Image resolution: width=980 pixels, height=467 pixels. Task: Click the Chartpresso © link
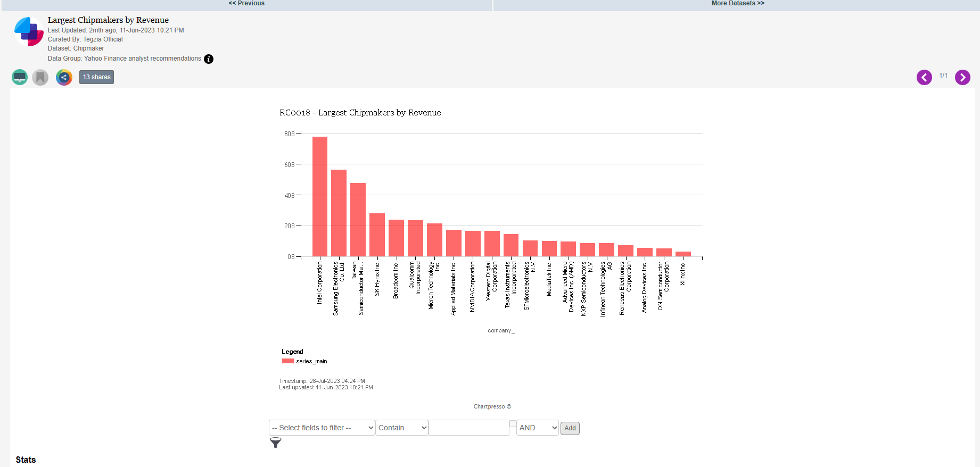[x=492, y=406]
